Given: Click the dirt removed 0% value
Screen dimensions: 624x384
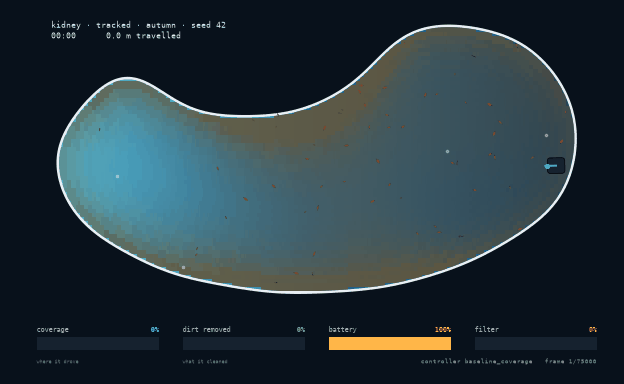Looking at the screenshot, I should coord(301,329).
